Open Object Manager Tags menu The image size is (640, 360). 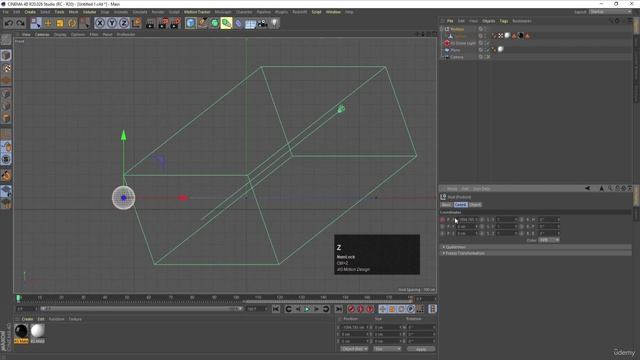point(504,21)
